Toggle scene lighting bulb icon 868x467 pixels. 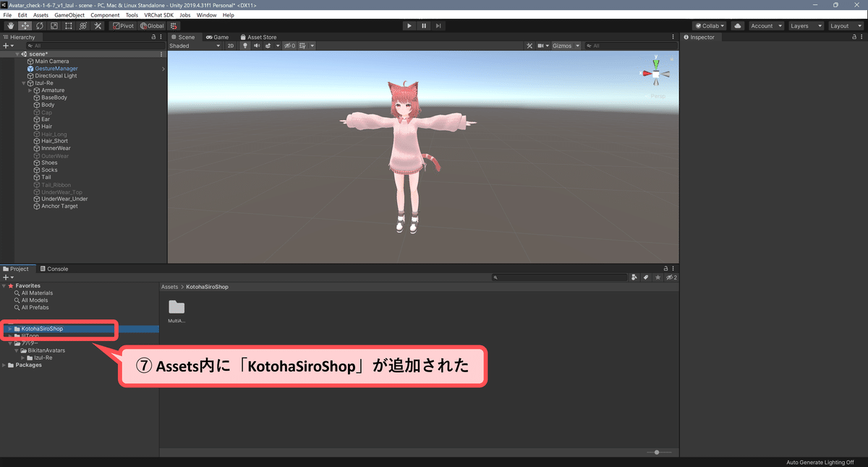[244, 46]
